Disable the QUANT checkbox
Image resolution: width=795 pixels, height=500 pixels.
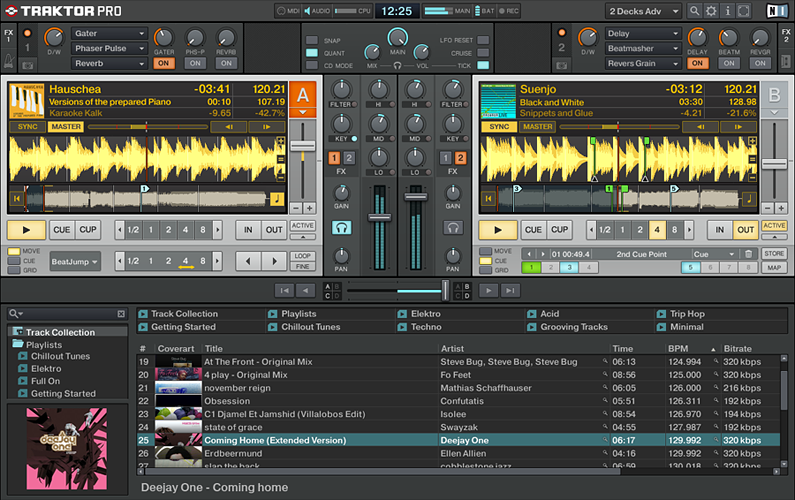tap(312, 53)
